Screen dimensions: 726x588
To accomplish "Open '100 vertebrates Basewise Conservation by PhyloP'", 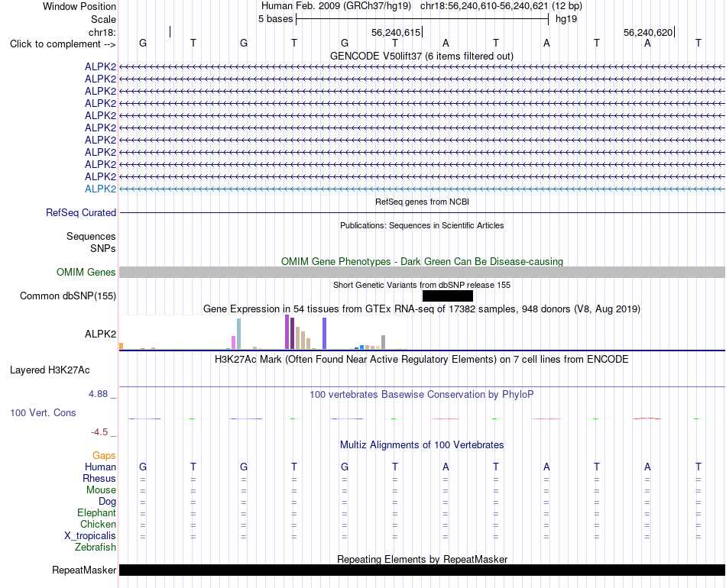I will pyautogui.click(x=422, y=395).
